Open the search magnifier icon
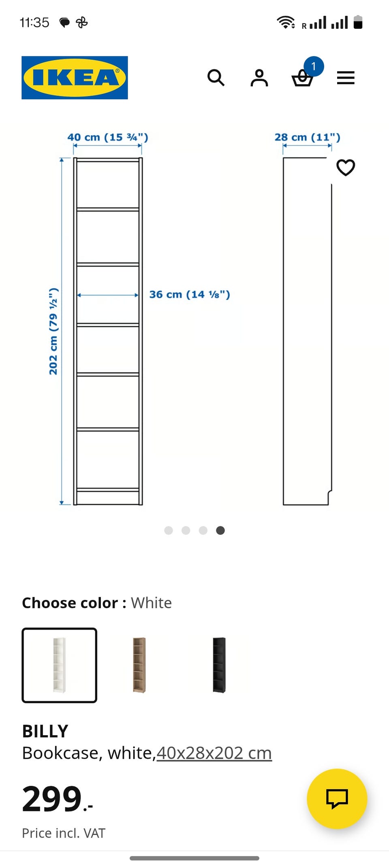Screen dimensions: 389x868 point(216,77)
